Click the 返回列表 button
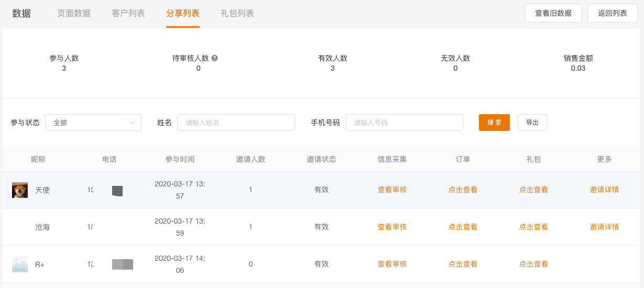The width and height of the screenshot is (644, 288). pos(613,14)
